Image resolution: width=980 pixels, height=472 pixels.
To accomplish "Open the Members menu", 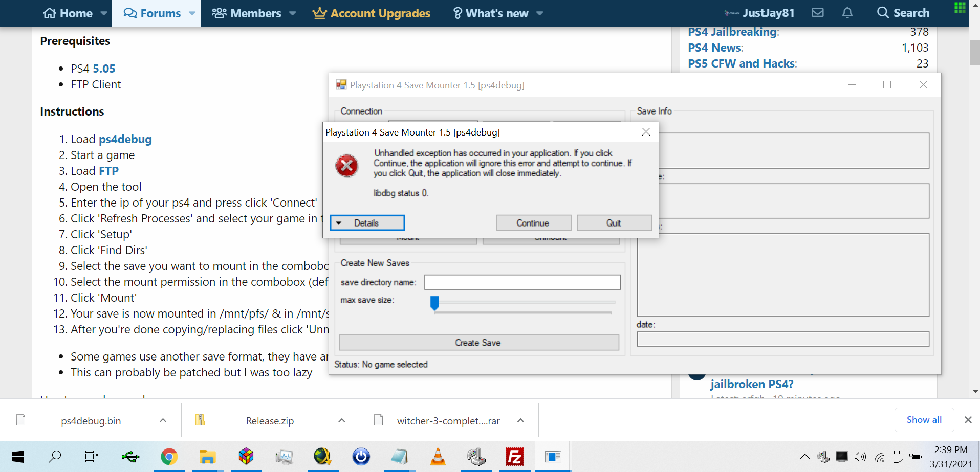I will pos(247,13).
